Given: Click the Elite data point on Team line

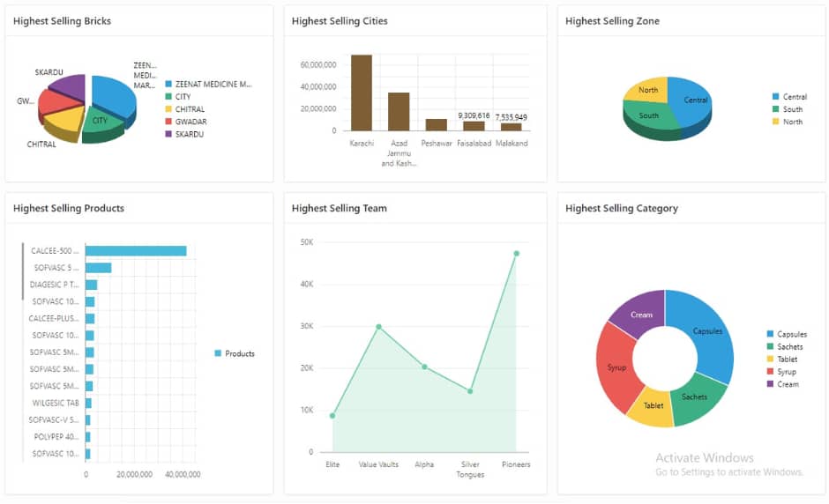Looking at the screenshot, I should (332, 415).
